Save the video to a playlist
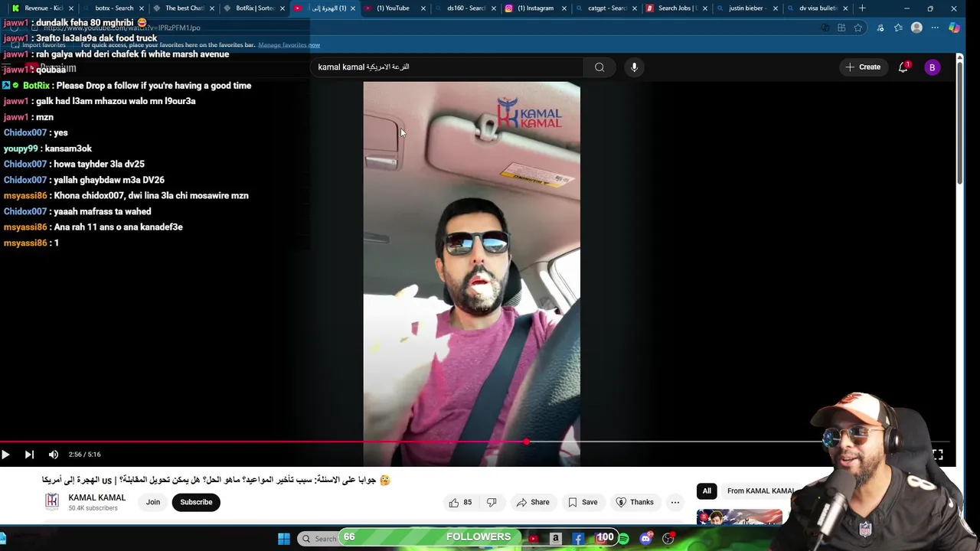This screenshot has height=551, width=980. coord(583,502)
